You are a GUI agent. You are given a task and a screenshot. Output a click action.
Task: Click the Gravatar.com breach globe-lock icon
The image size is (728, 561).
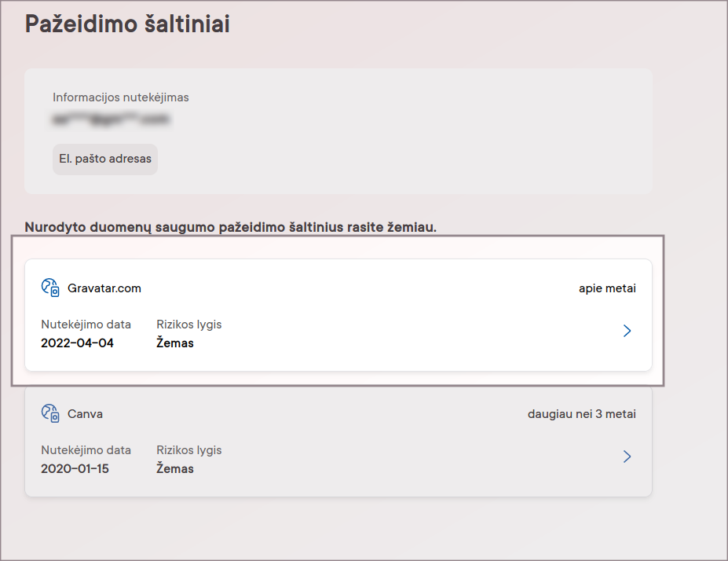tap(50, 288)
